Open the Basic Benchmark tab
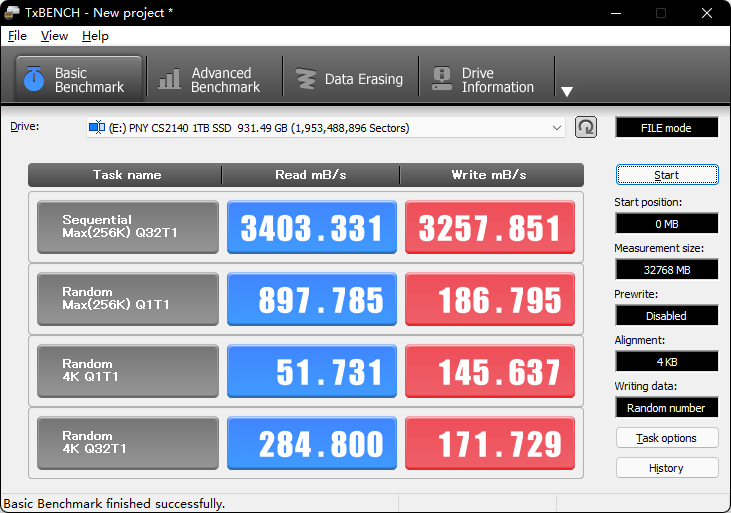This screenshot has width=731, height=513. (x=79, y=79)
